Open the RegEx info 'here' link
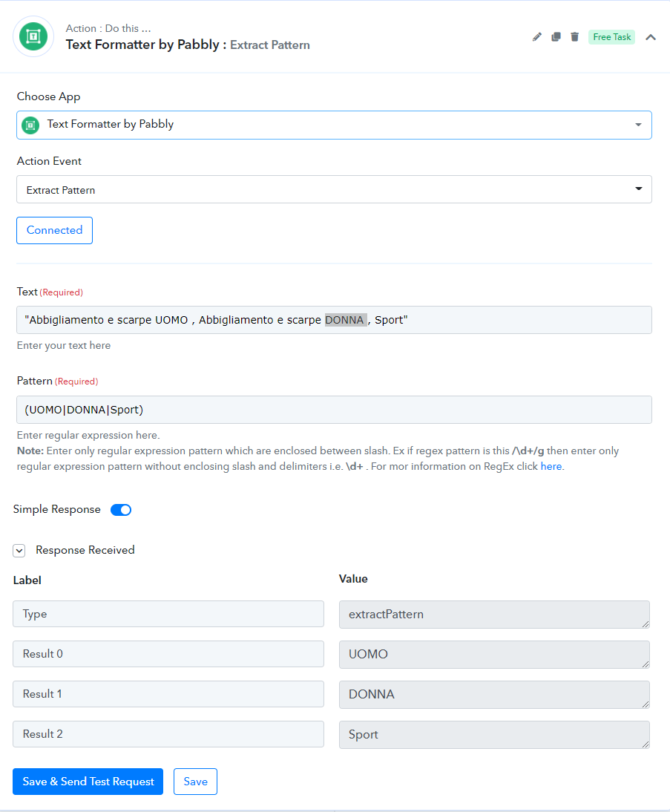670x812 pixels. coord(551,466)
